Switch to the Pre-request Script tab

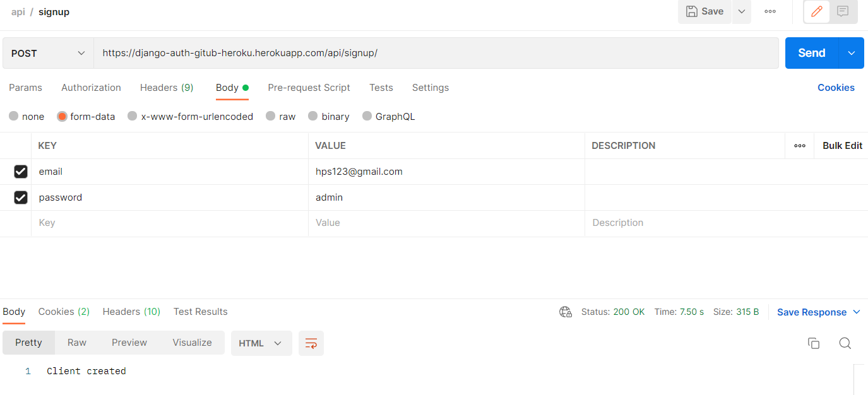[x=309, y=88]
